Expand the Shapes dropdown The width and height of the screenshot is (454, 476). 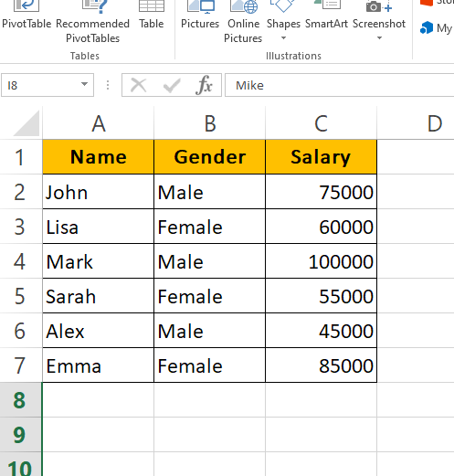283,38
